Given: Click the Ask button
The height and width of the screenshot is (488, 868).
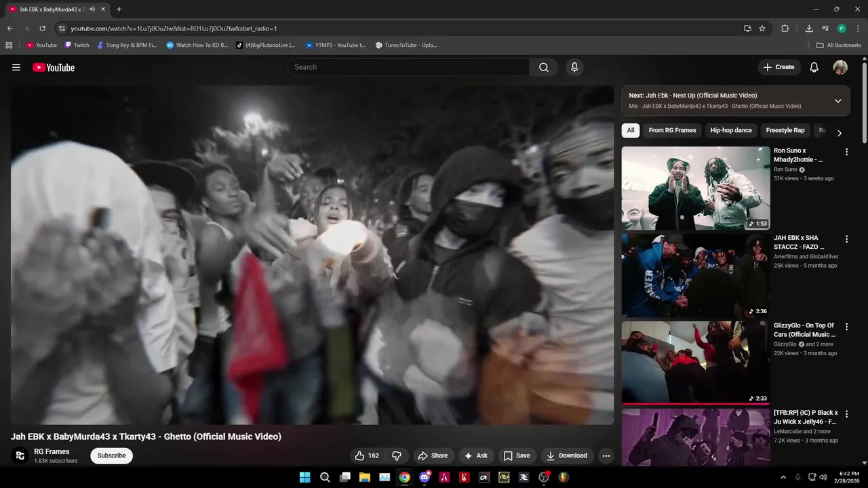Looking at the screenshot, I should pos(476,455).
